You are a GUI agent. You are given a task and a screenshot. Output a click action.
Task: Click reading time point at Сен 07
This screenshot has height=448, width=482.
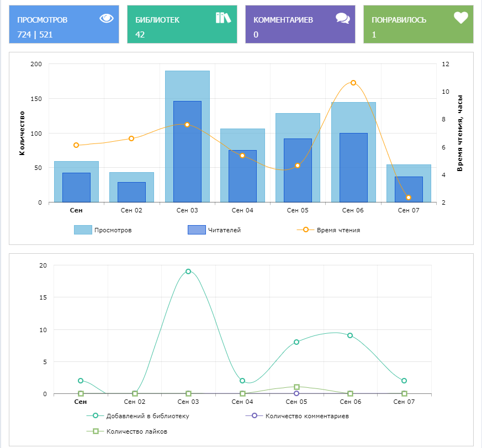409,198
